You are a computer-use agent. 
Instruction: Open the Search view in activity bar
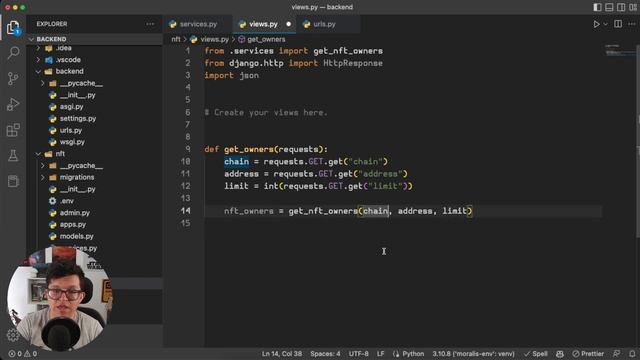tap(13, 53)
